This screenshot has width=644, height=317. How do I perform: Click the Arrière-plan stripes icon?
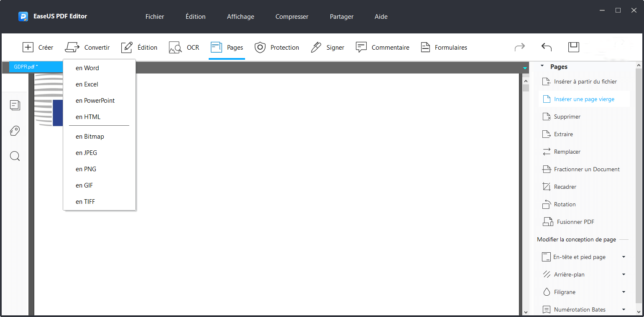click(547, 274)
